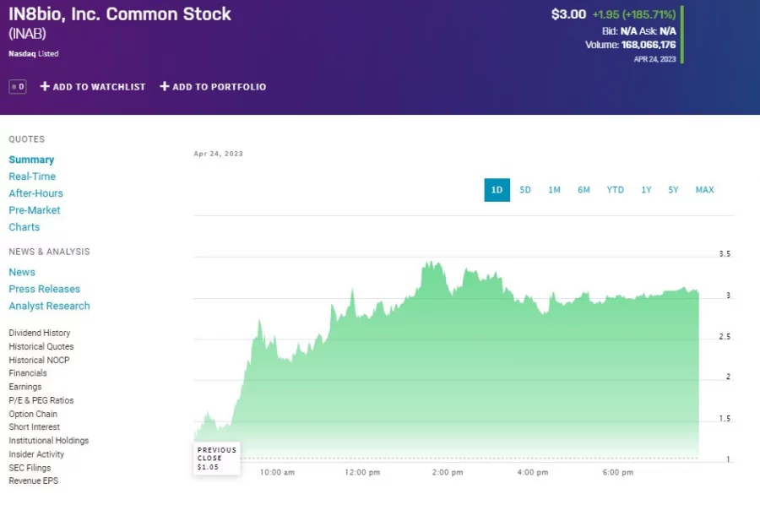
Task: View Real-Time quote data
Action: (x=32, y=176)
